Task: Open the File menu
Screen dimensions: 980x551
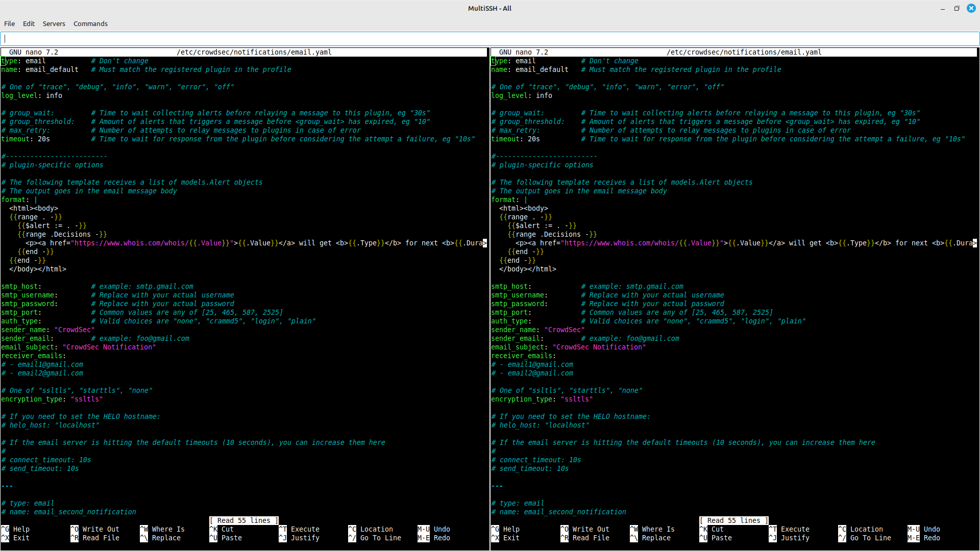Action: pyautogui.click(x=9, y=23)
